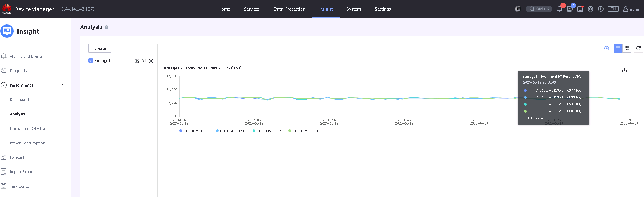Open Alarms and Events in sidebar
The image size is (644, 197).
pos(26,56)
